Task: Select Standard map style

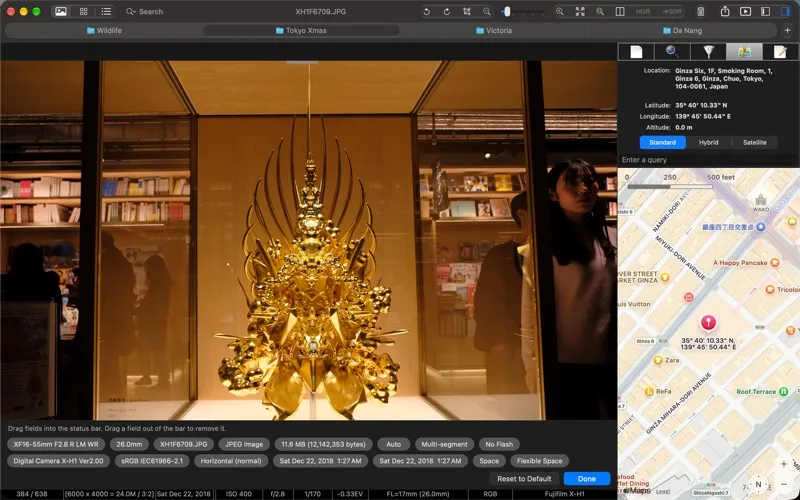Action: click(663, 142)
